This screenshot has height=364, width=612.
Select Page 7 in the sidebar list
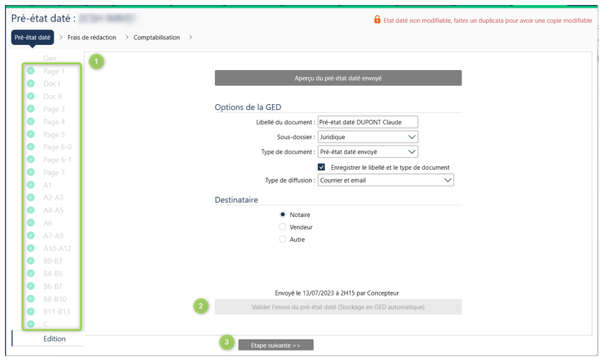[54, 173]
